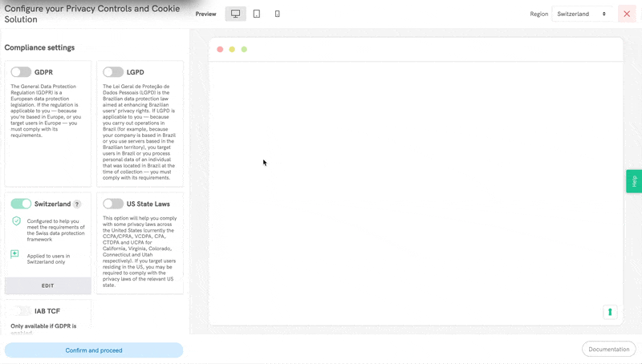Click the green arrow widget in preview
642x364 pixels.
[610, 312]
